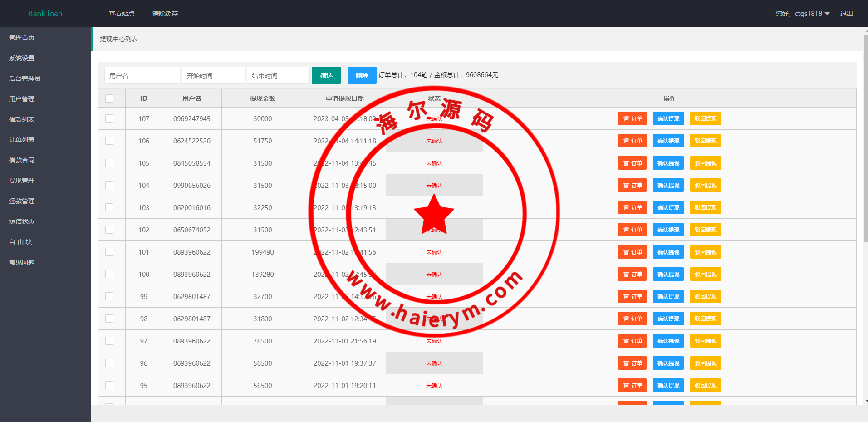This screenshot has width=868, height=422.
Task: Delete order in row ID 101
Action: pyautogui.click(x=632, y=252)
